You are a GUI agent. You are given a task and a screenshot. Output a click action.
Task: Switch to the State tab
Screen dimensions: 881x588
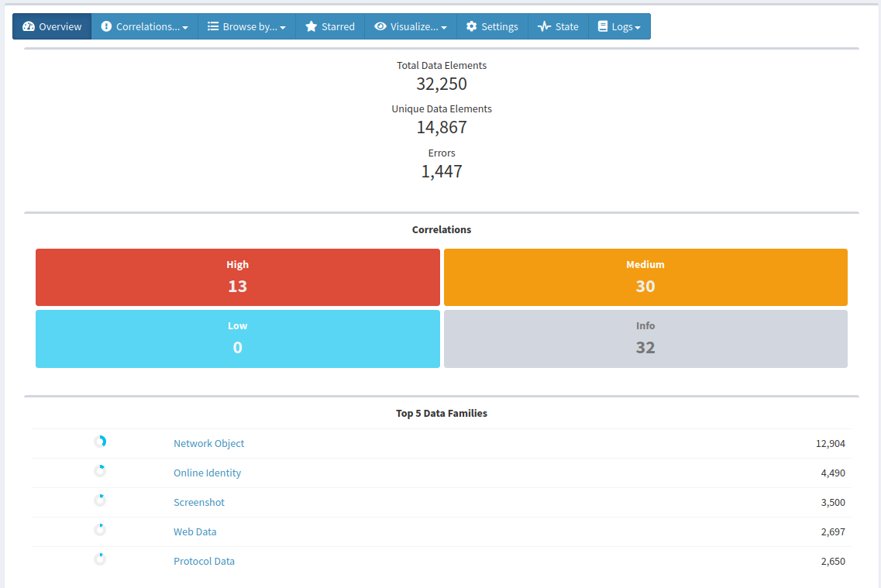[559, 26]
